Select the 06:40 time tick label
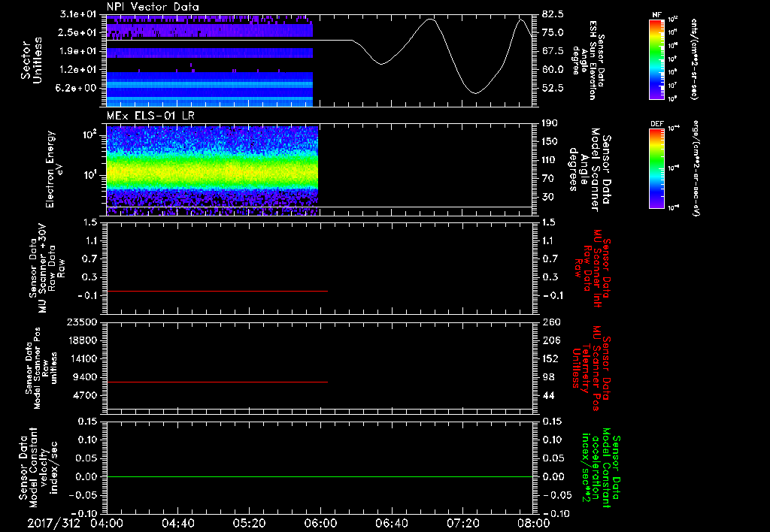Viewport: 770px width, 532px height. (x=391, y=523)
